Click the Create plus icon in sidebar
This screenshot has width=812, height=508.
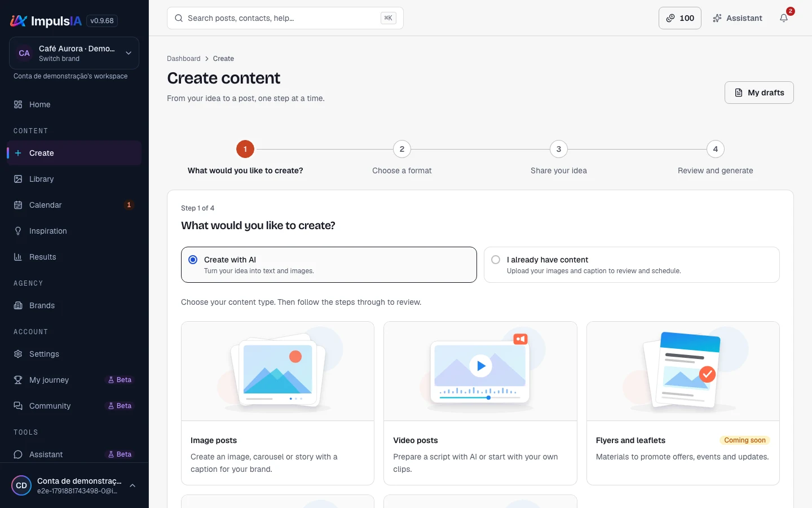(x=18, y=153)
